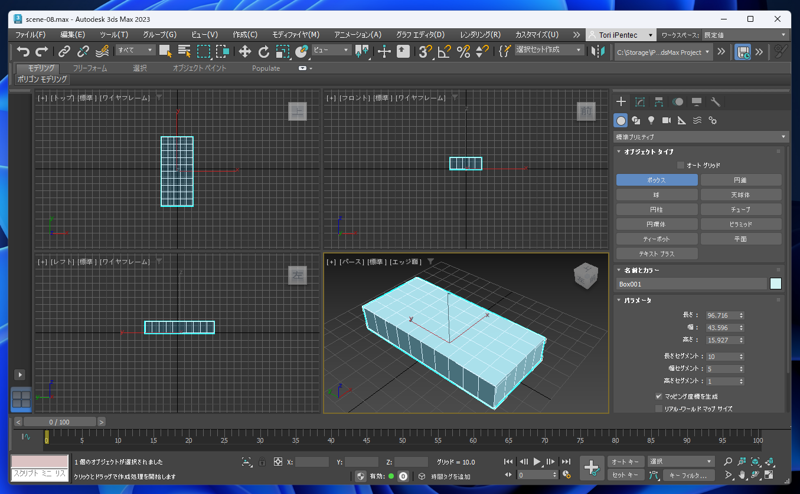800x494 pixels.
Task: Enable the オートグリッド checkbox
Action: [681, 165]
